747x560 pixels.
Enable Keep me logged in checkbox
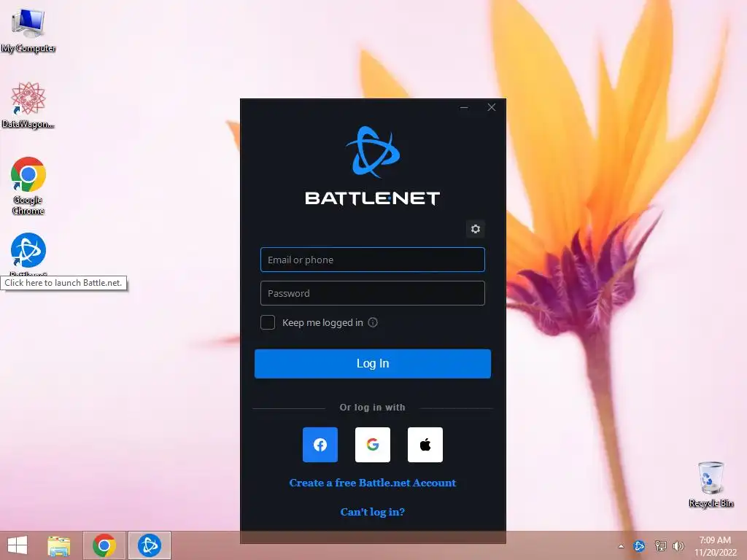[268, 322]
